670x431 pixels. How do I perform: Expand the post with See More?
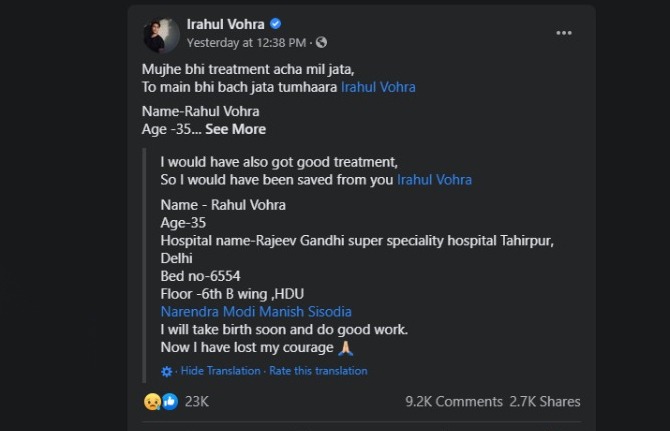(x=236, y=129)
